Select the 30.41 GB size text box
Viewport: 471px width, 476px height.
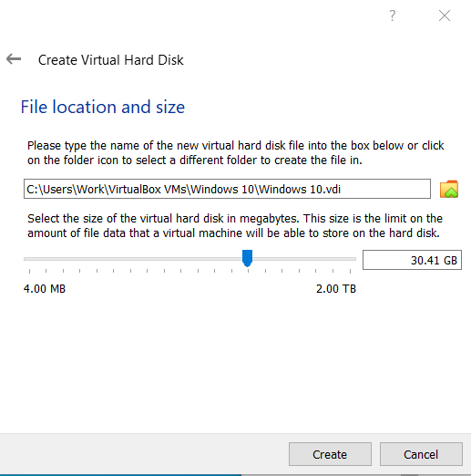412,260
